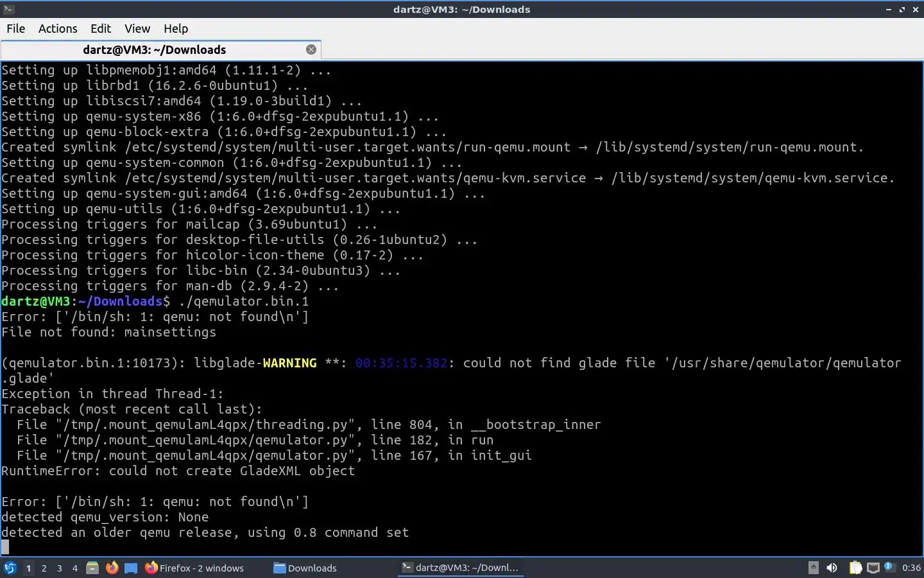The image size is (924, 578).
Task: Launch the file manager from quick launch
Action: pos(92,568)
